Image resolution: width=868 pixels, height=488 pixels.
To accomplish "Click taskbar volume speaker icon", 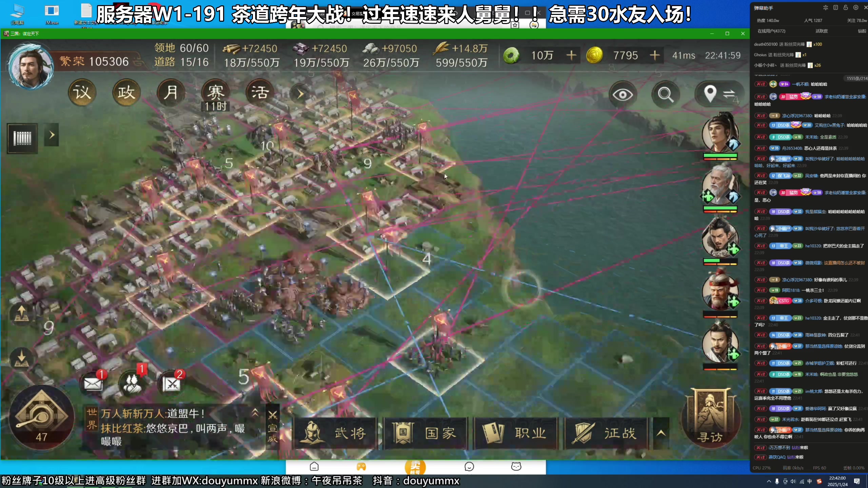I will 793,481.
